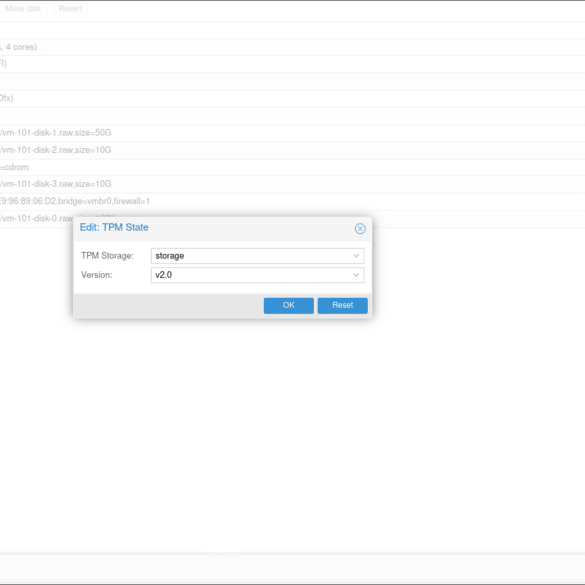Click the Edit: TPM State title
The width and height of the screenshot is (585, 585).
pyautogui.click(x=114, y=228)
